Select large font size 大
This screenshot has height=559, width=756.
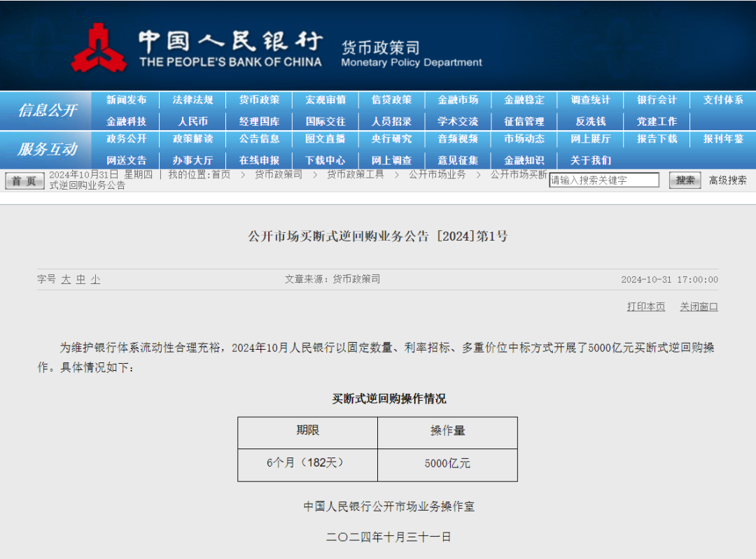pos(66,279)
